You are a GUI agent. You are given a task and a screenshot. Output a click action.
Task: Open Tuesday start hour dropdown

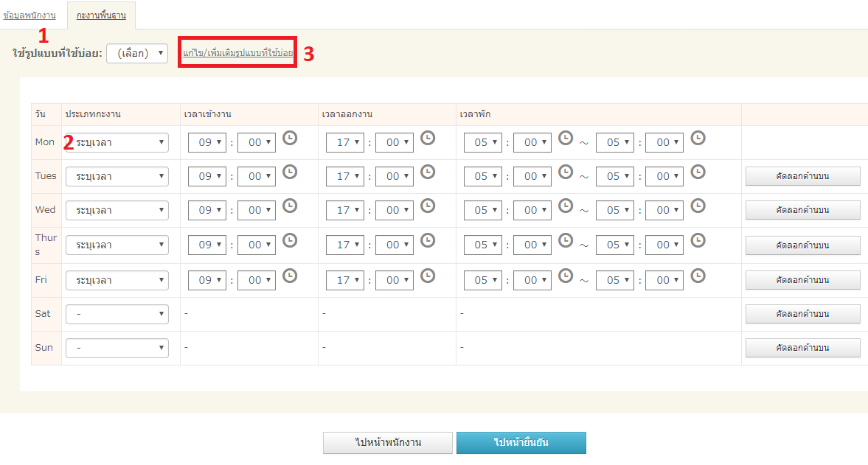(207, 177)
